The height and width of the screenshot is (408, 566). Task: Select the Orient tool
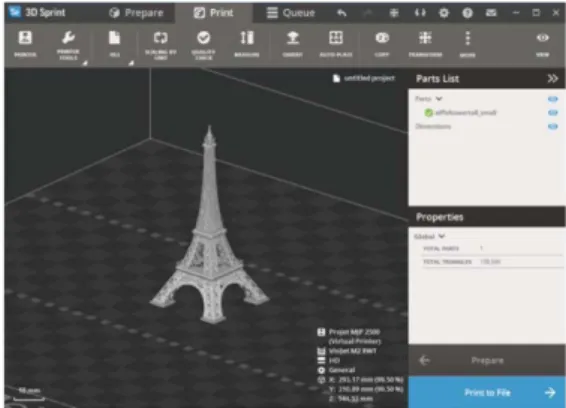[293, 44]
